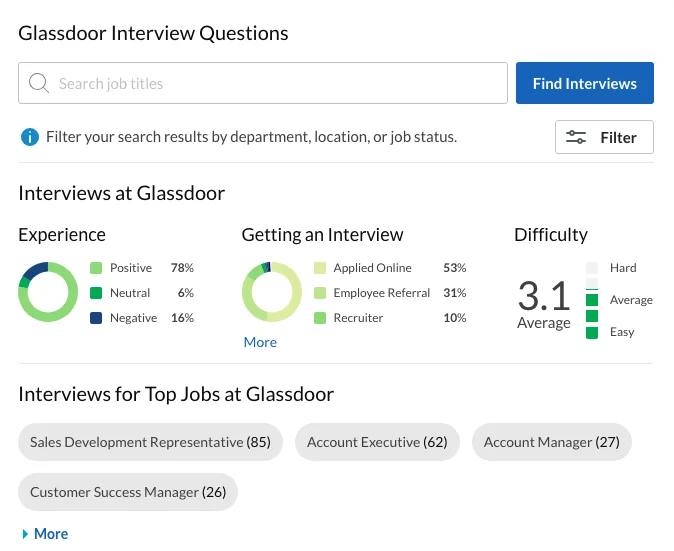Click the Hard difficulty label
The height and width of the screenshot is (551, 674).
coord(623,268)
